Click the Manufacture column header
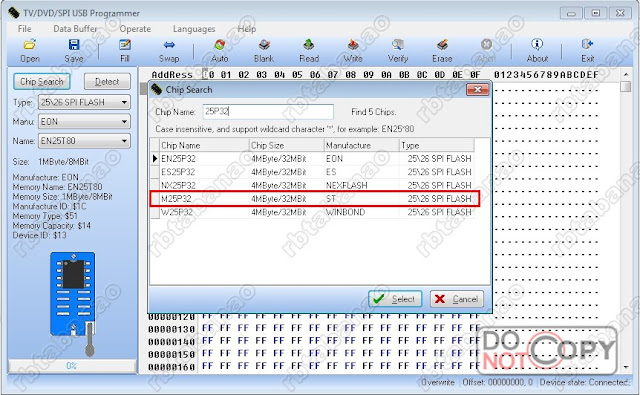The width and height of the screenshot is (640, 395). (361, 145)
